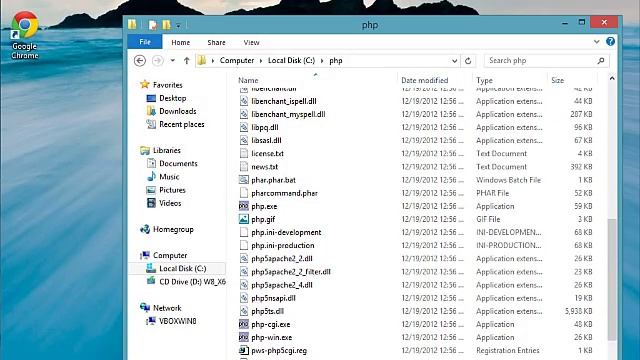Screen dimensions: 640x360
Task: Select Downloads in the navigation pane
Action: (178, 111)
